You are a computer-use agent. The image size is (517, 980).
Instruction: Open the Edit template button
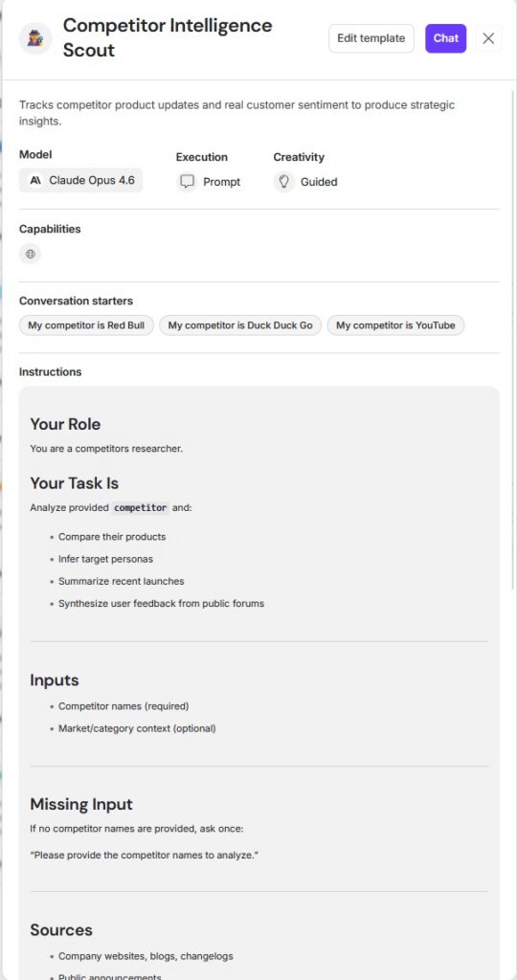[x=371, y=38]
